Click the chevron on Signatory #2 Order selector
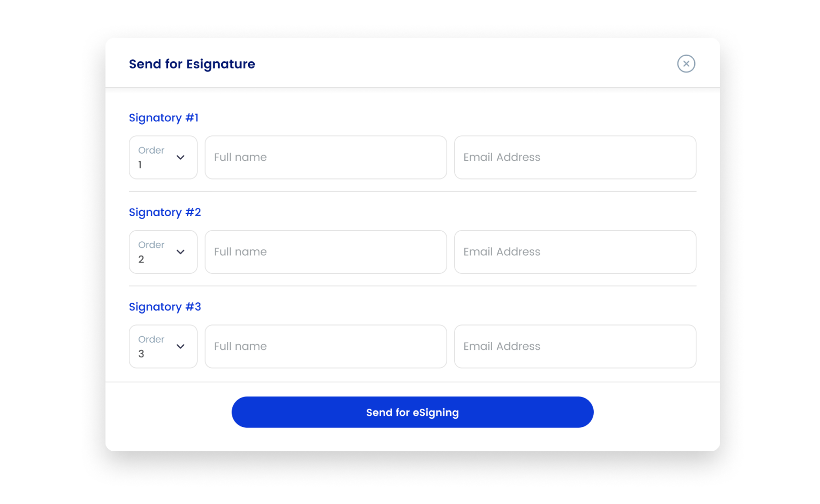 (x=180, y=252)
